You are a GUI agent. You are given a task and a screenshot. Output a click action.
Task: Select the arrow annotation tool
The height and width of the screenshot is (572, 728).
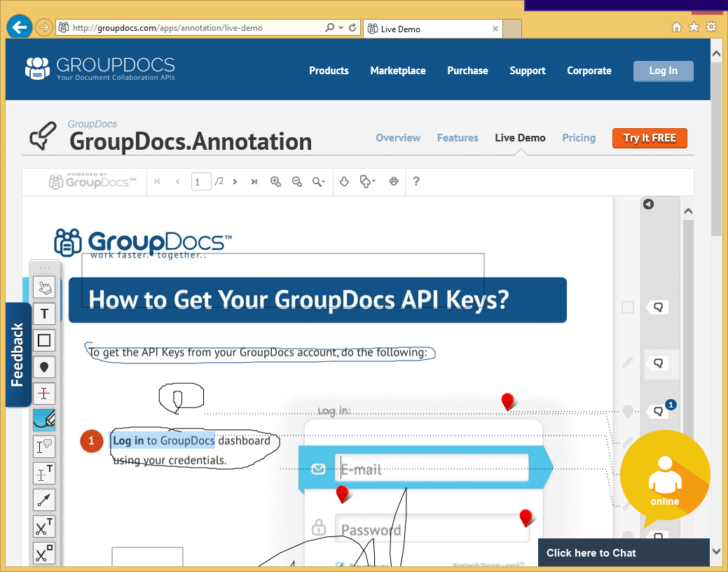44,500
